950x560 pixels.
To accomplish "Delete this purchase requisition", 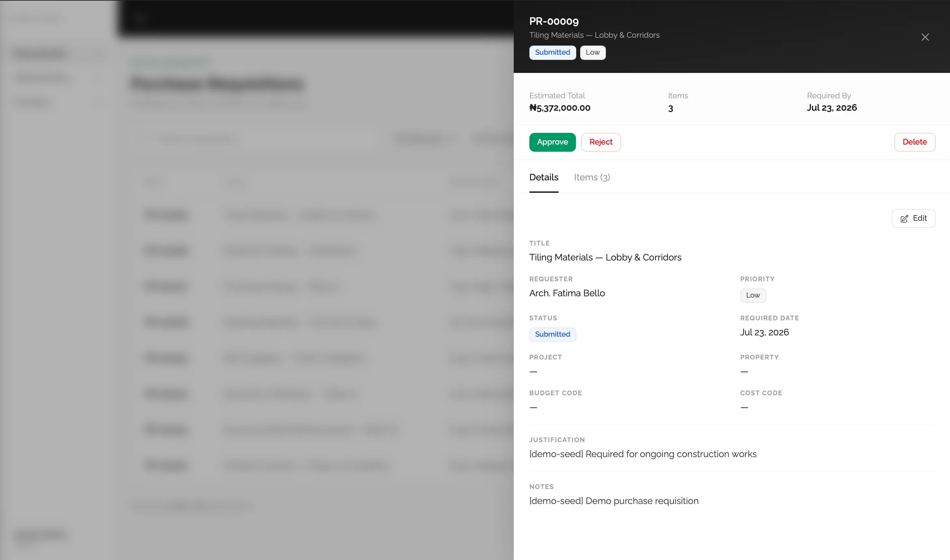I will [915, 142].
